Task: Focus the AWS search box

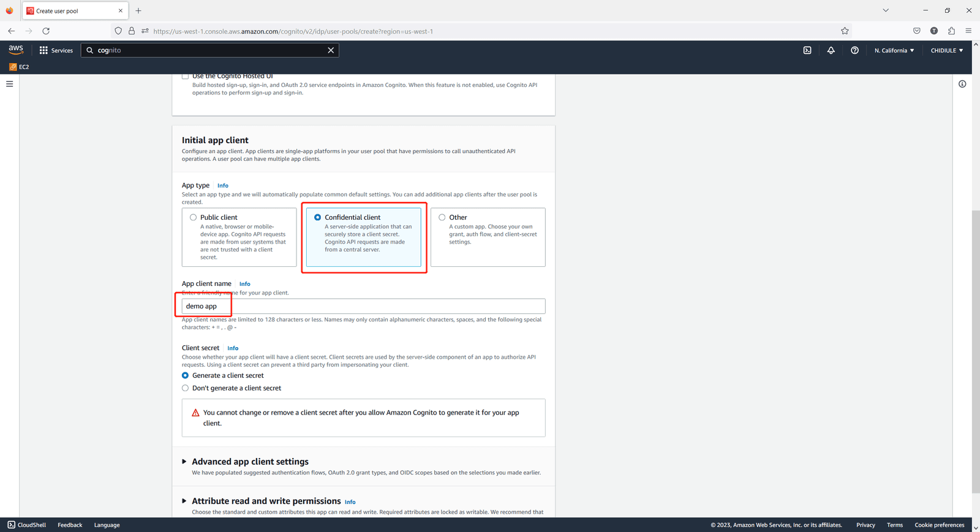Action: point(210,50)
